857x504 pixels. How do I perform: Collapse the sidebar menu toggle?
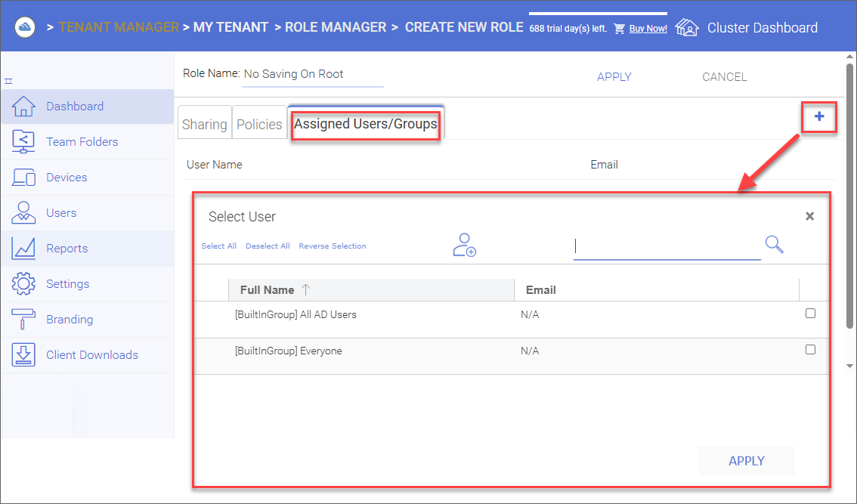pyautogui.click(x=8, y=81)
